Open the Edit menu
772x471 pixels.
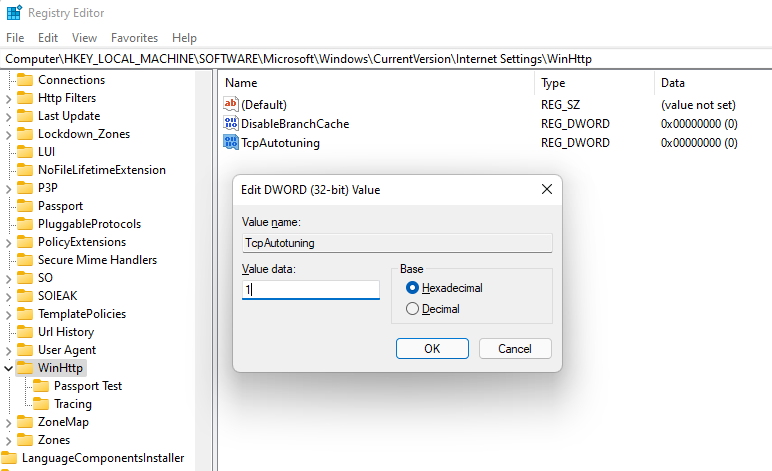(47, 38)
